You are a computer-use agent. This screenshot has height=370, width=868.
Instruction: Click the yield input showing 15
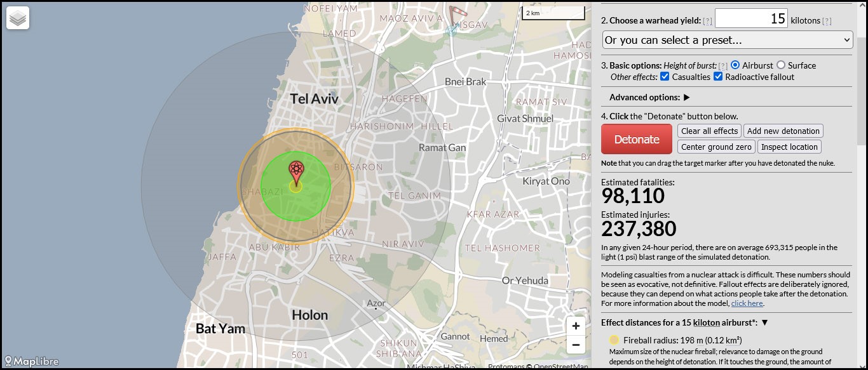(x=751, y=18)
